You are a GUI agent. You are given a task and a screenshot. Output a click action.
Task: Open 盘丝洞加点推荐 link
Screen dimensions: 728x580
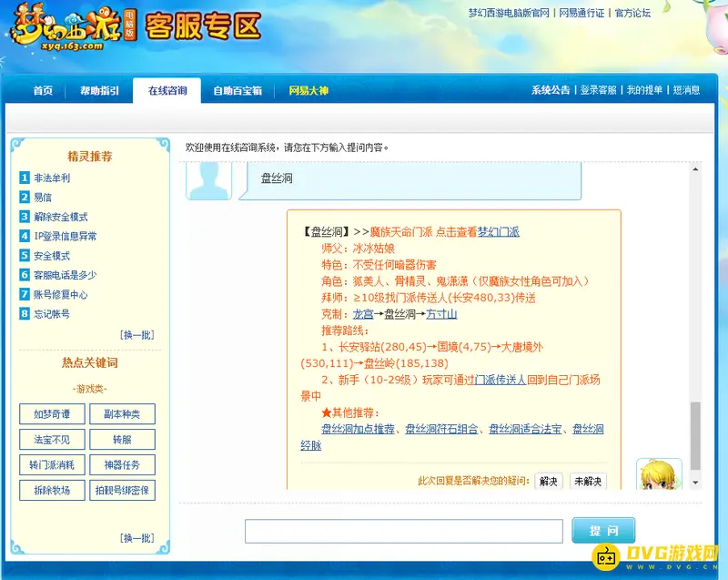(x=358, y=429)
